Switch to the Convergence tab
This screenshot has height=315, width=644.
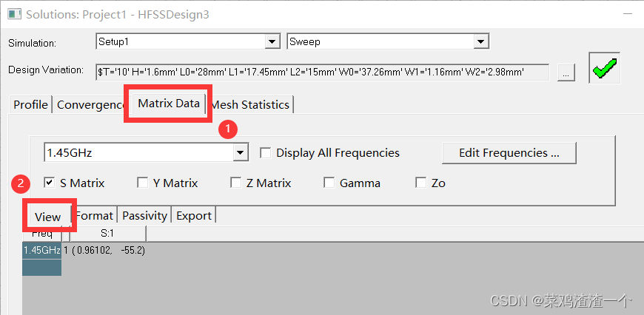click(x=91, y=104)
